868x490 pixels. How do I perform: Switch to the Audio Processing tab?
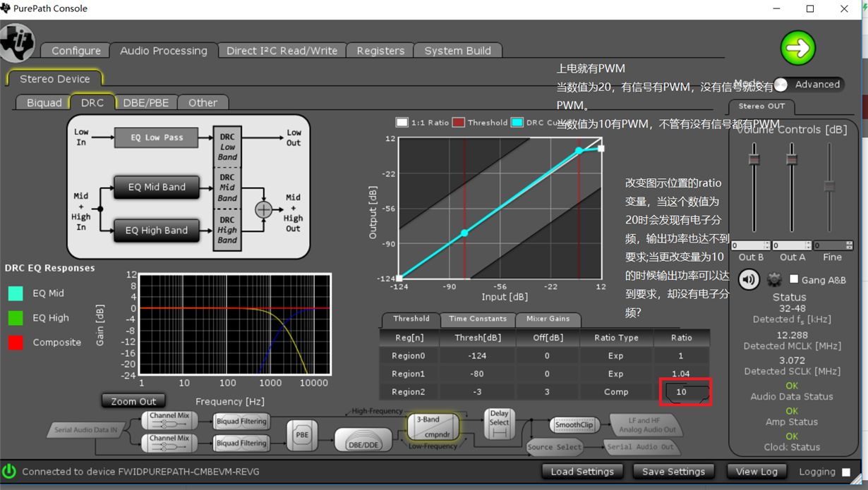pos(164,51)
